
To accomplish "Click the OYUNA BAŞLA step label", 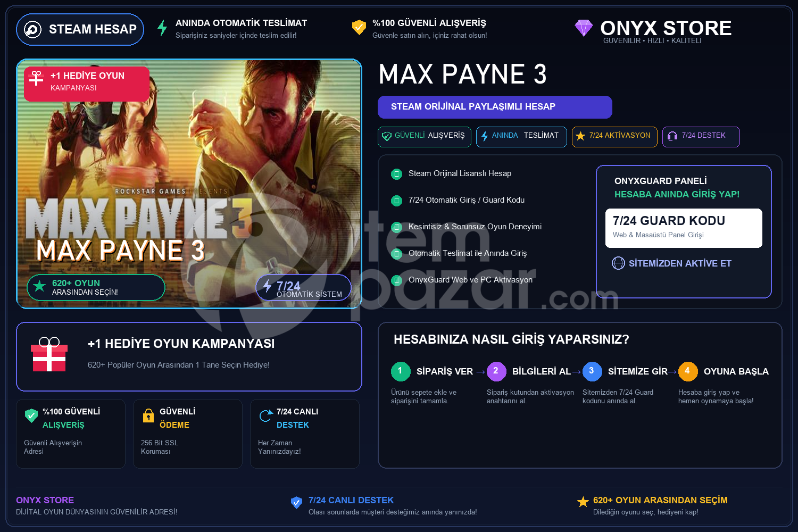I will 736,371.
